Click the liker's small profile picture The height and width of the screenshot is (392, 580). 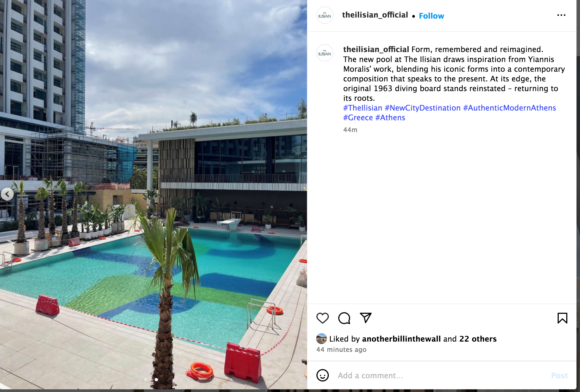(321, 339)
